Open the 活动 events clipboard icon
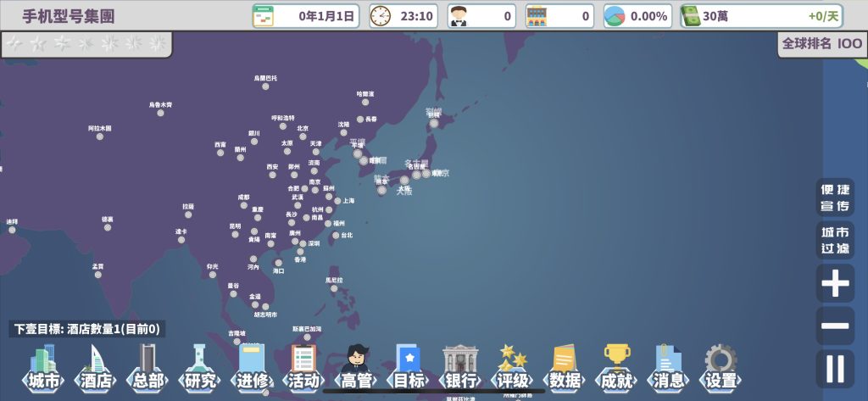The height and width of the screenshot is (401, 868). pos(303,368)
